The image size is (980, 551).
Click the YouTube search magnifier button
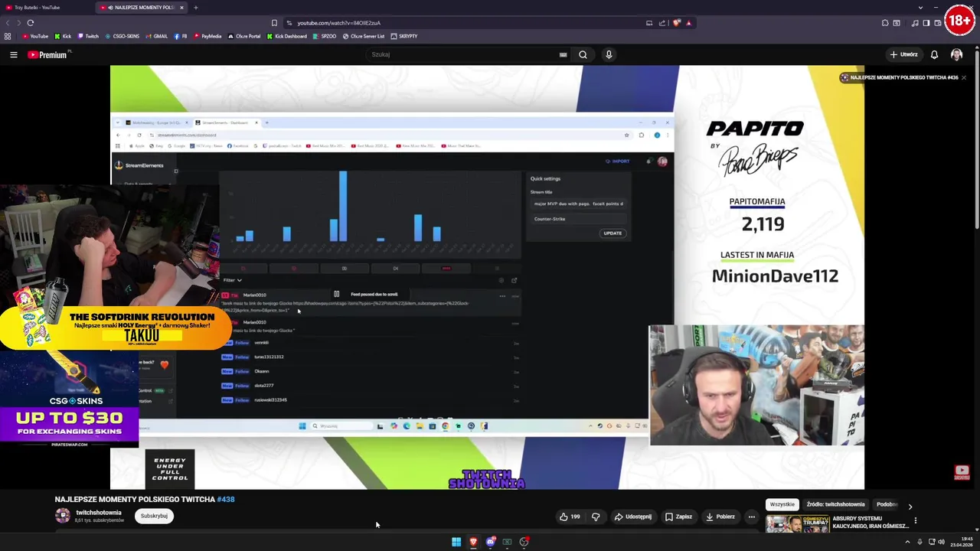tap(583, 54)
